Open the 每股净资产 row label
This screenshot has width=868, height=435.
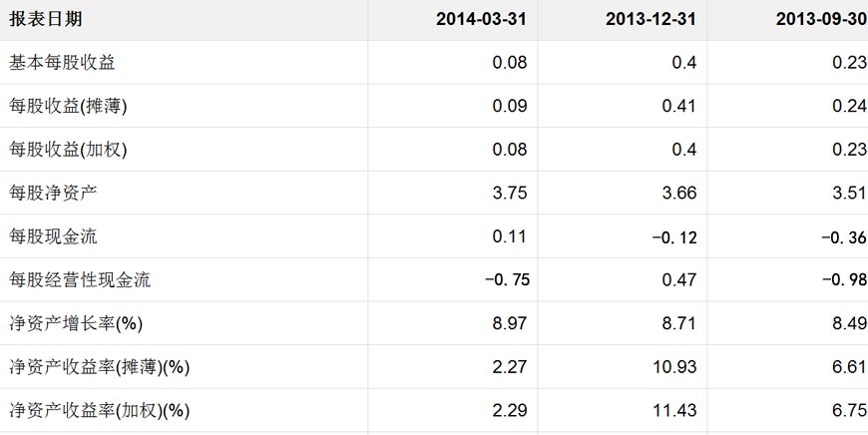pos(54,194)
